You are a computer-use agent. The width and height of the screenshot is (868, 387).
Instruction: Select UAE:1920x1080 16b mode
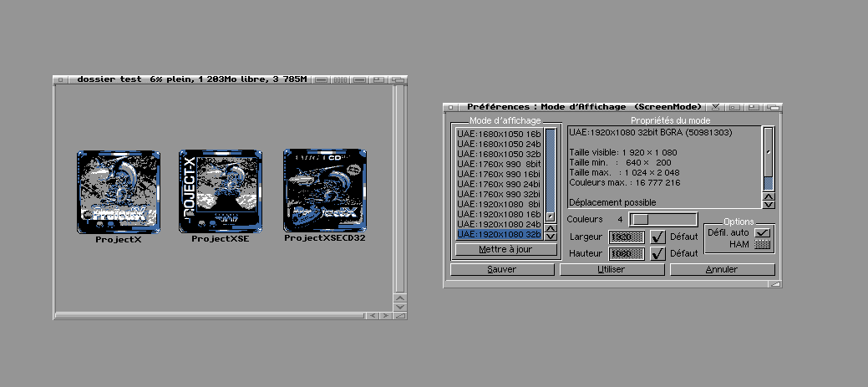click(x=499, y=214)
